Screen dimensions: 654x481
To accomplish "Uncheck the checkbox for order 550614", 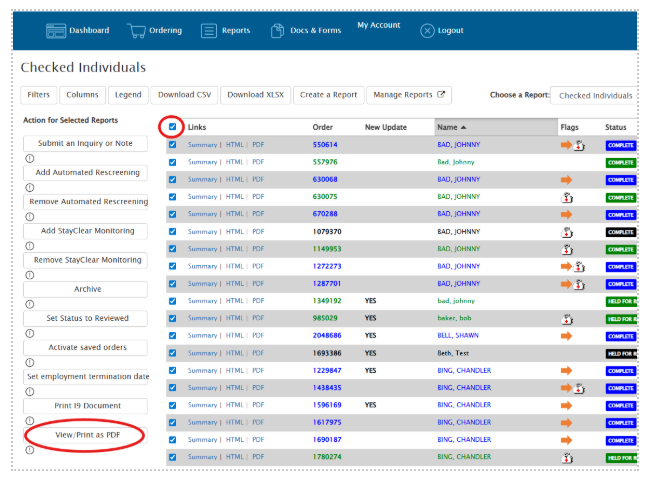I will [x=173, y=145].
